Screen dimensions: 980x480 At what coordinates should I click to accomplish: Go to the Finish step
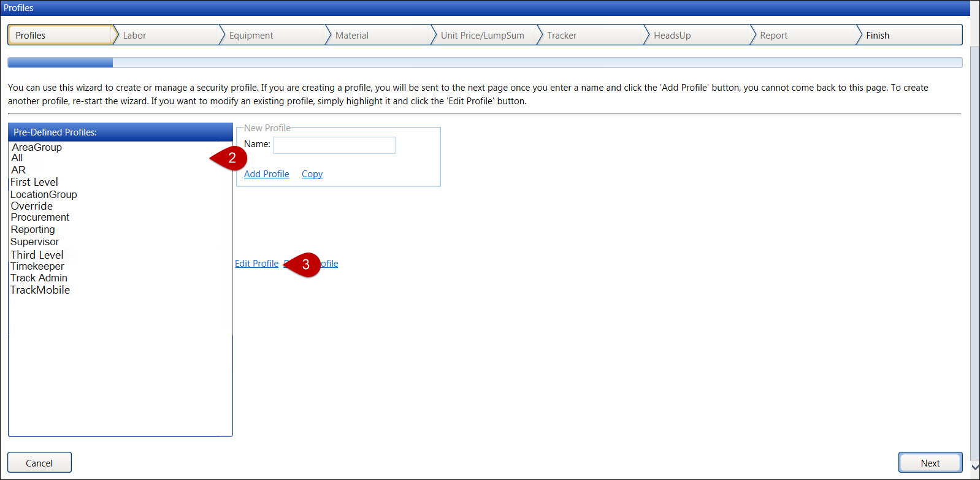coord(877,36)
